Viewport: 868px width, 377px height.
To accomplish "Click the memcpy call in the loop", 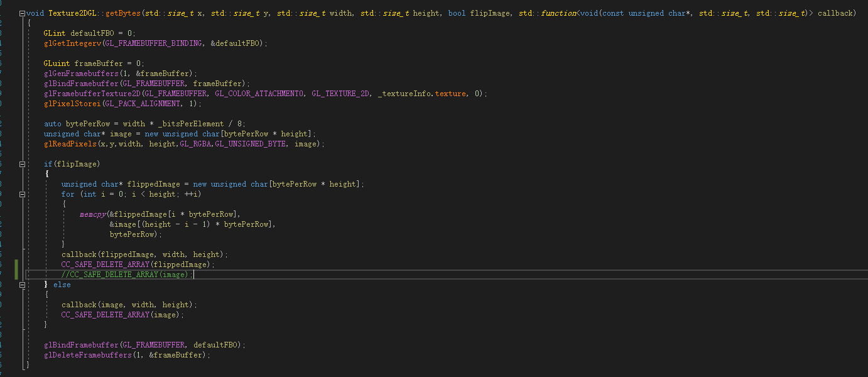I will tap(92, 214).
